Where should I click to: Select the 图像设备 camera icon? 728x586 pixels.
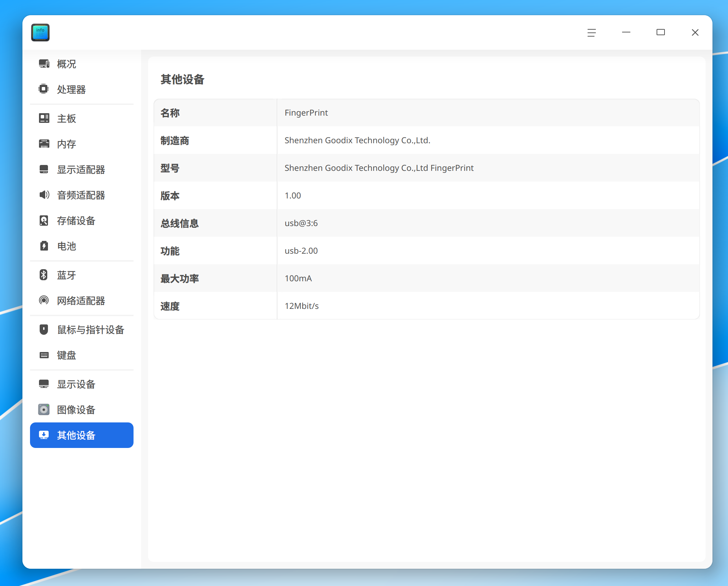[44, 409]
